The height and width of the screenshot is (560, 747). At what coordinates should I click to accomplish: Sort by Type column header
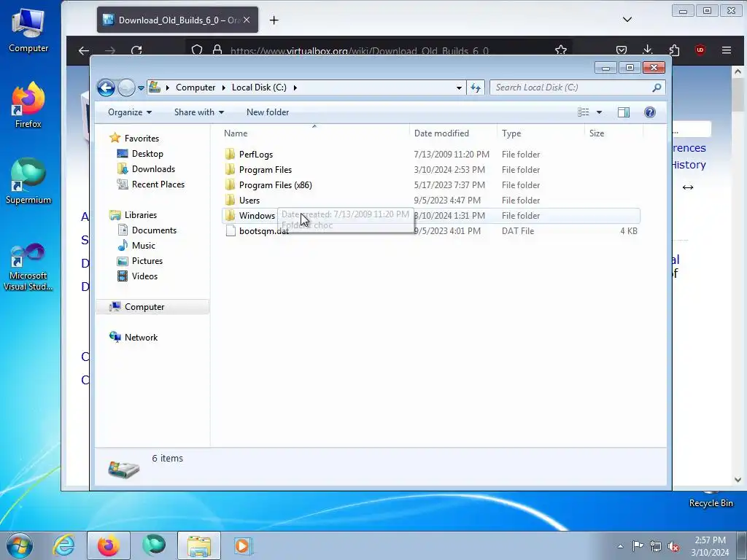coord(541,133)
